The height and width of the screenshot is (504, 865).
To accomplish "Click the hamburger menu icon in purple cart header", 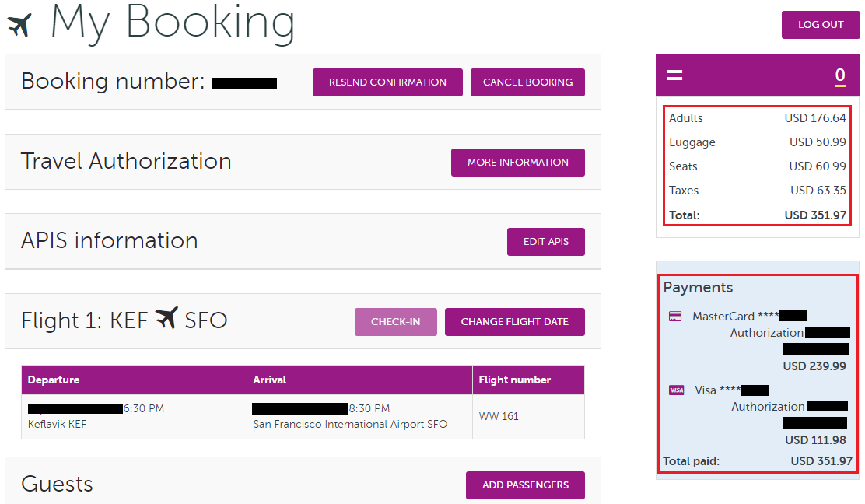I will 674,75.
